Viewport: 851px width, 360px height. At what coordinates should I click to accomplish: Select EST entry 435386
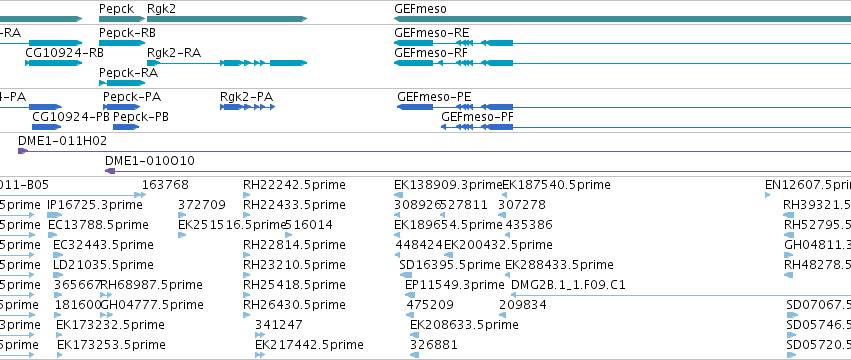point(529,225)
